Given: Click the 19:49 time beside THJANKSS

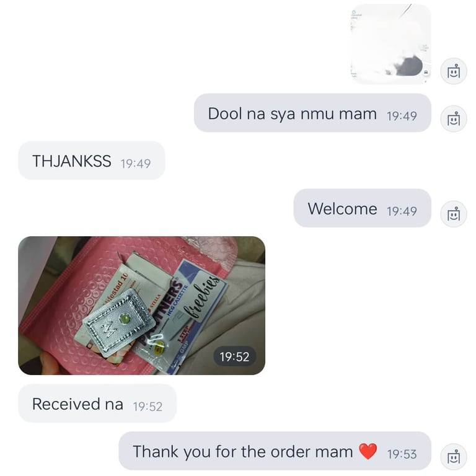Looking at the screenshot, I should 136,164.
